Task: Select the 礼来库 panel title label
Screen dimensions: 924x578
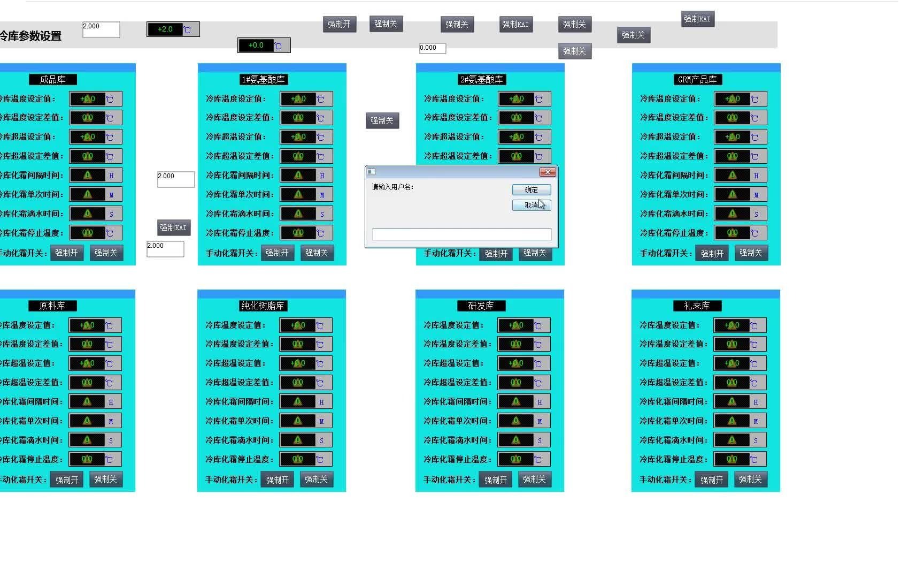Action: [697, 306]
